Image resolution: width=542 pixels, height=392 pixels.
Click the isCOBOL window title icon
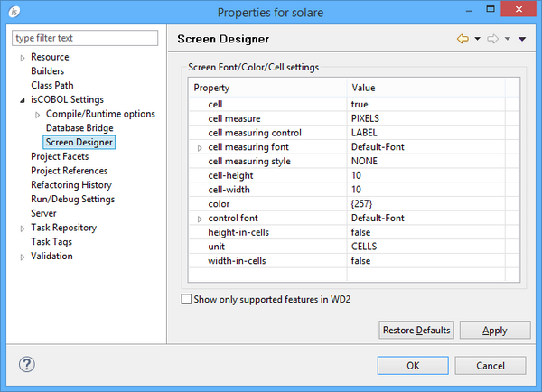pyautogui.click(x=13, y=12)
